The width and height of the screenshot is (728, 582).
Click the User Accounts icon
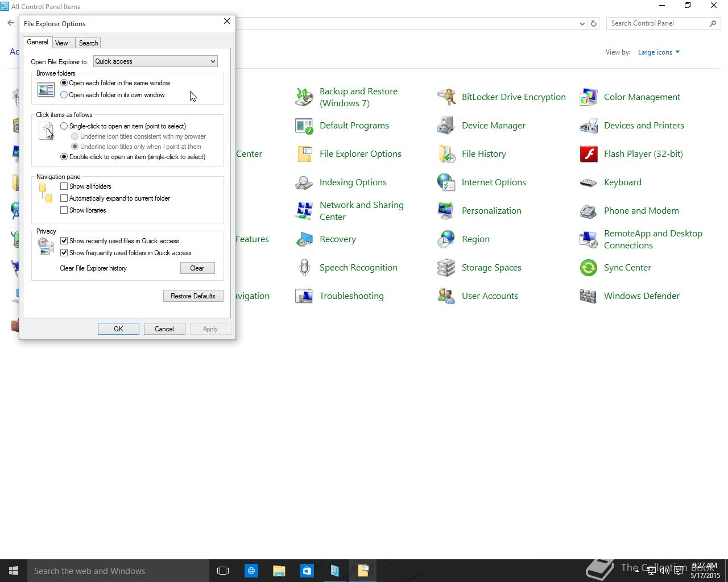click(446, 296)
